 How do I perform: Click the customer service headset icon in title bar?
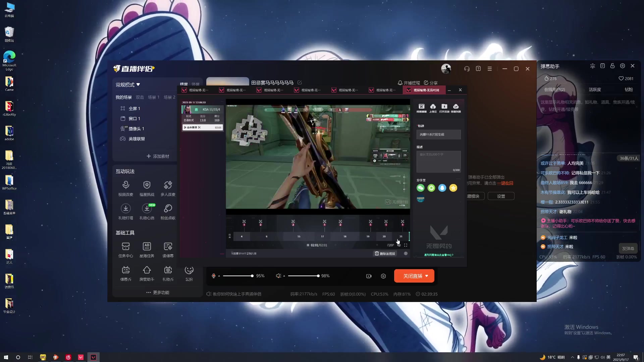tap(467, 69)
